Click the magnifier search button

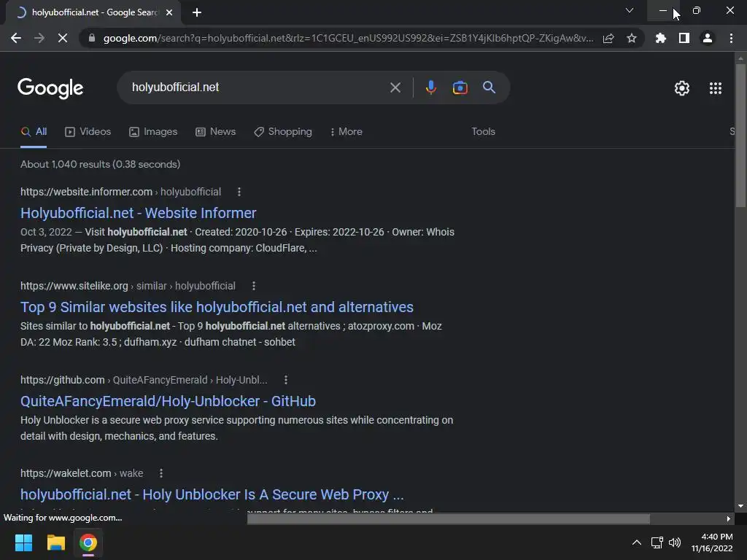coord(489,87)
